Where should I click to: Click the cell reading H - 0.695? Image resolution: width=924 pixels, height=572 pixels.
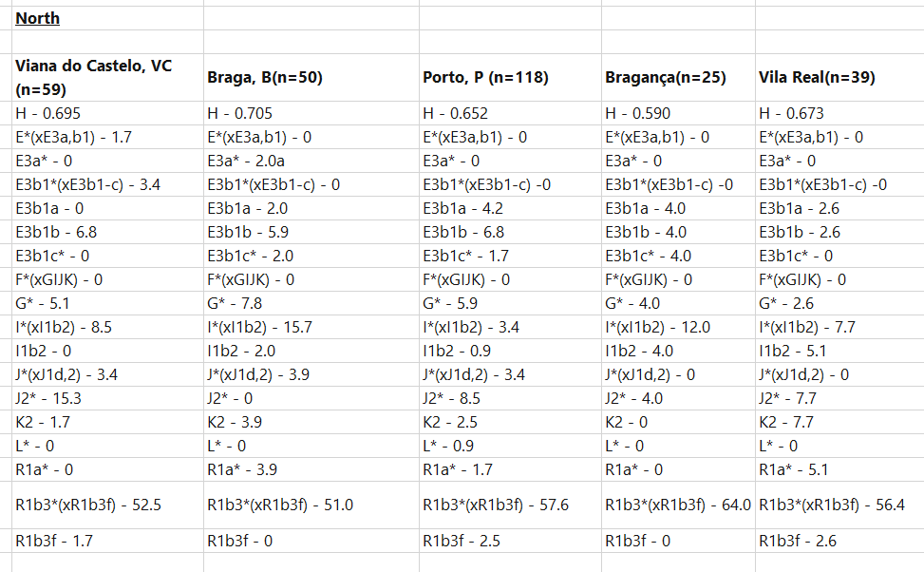(108, 113)
